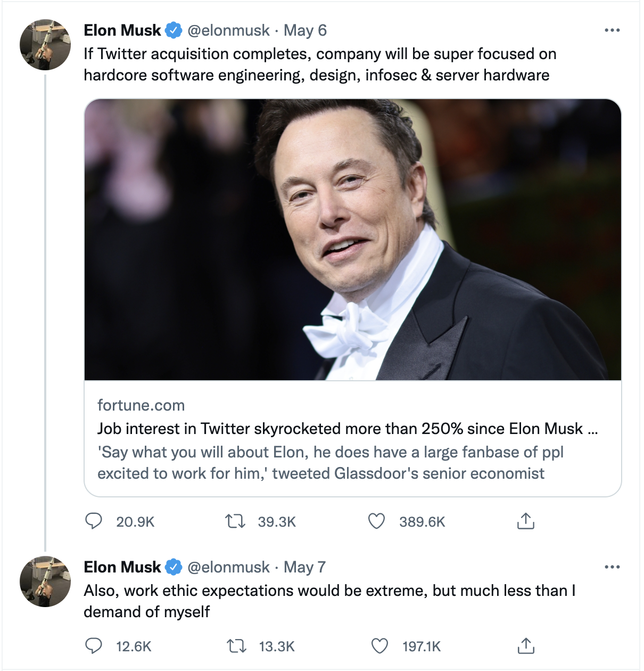Click the verified badge on the first tweet

coord(174,30)
